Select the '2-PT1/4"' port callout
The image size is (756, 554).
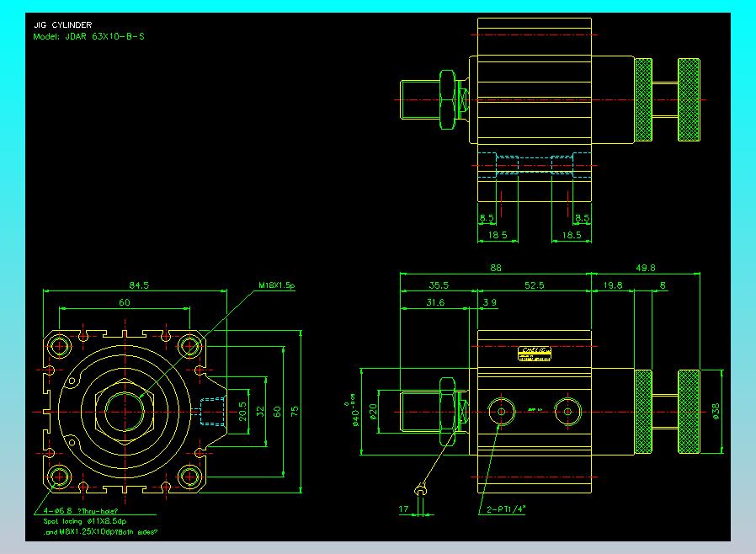pos(506,509)
